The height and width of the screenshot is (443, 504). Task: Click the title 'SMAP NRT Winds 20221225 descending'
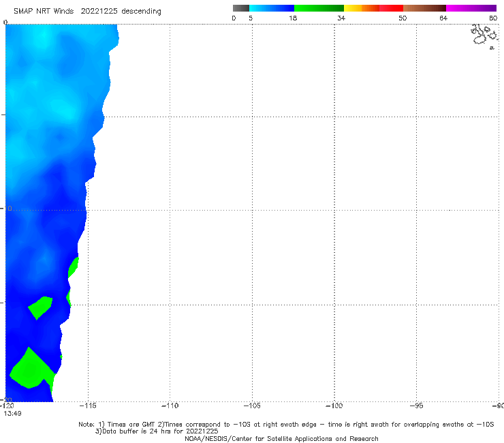pyautogui.click(x=87, y=12)
